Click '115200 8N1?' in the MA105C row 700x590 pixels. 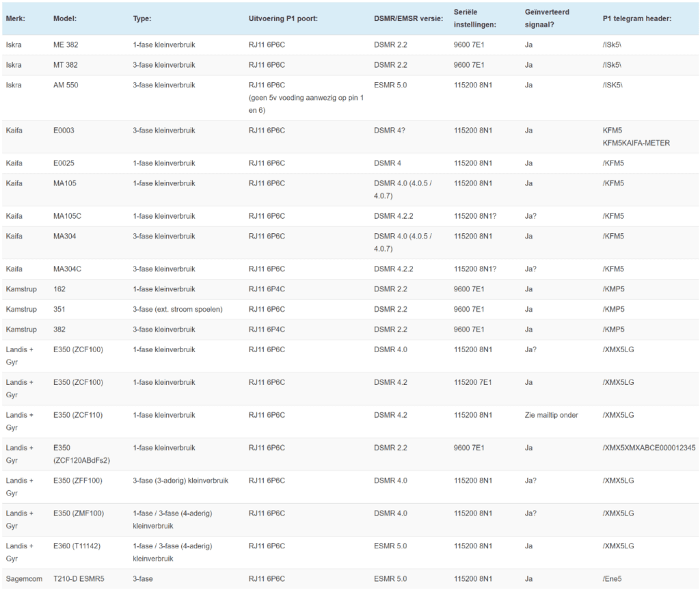tap(475, 216)
